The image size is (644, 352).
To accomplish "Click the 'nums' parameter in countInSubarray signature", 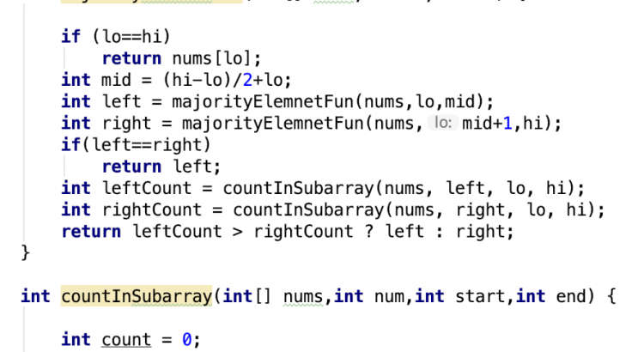I will (x=304, y=297).
